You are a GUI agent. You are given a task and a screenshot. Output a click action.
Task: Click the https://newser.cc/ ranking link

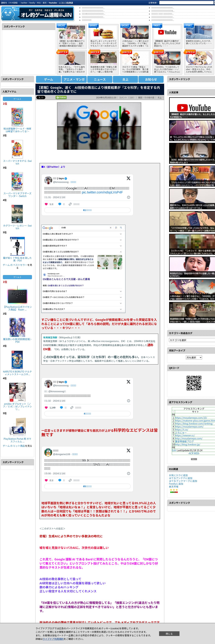(x=185, y=435)
